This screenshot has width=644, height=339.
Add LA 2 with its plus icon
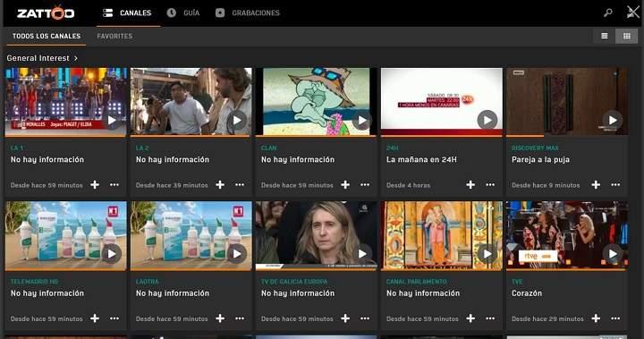point(220,185)
